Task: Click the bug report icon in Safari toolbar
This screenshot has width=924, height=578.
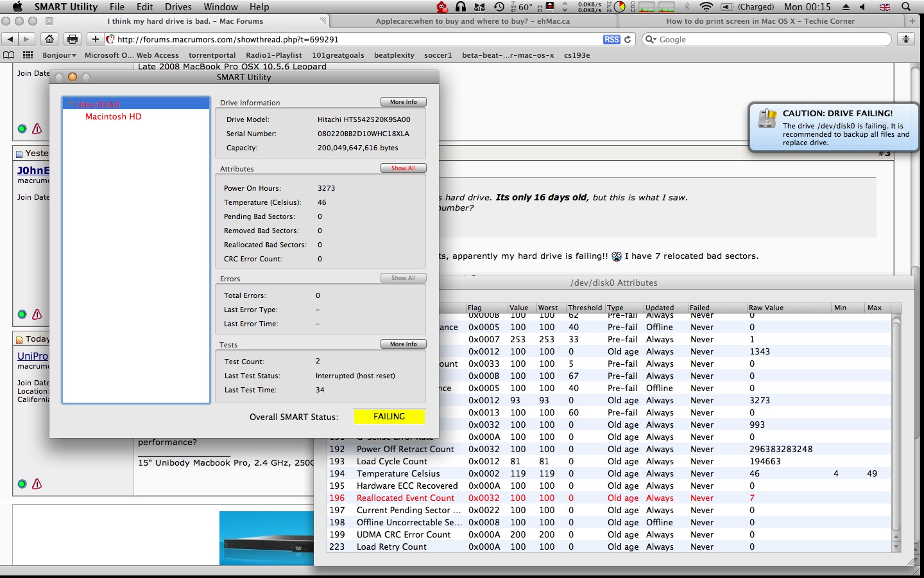Action: click(906, 39)
